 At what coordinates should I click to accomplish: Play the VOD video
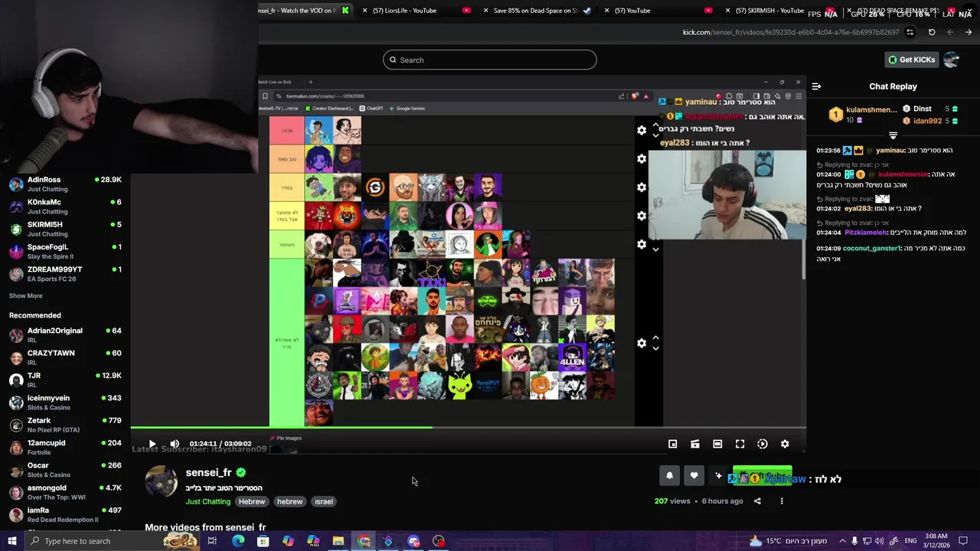pyautogui.click(x=152, y=444)
